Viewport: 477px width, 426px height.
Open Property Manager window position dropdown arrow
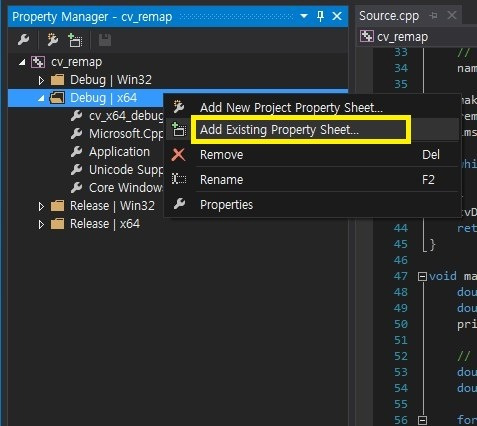[x=304, y=16]
